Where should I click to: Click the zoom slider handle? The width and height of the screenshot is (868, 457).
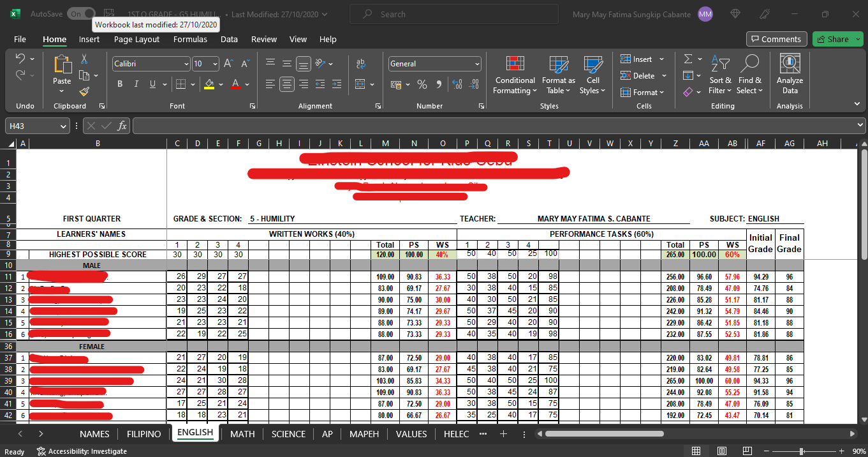[x=802, y=451]
